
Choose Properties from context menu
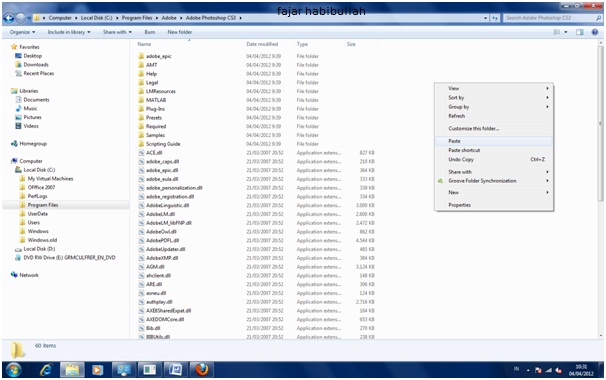(x=494, y=205)
